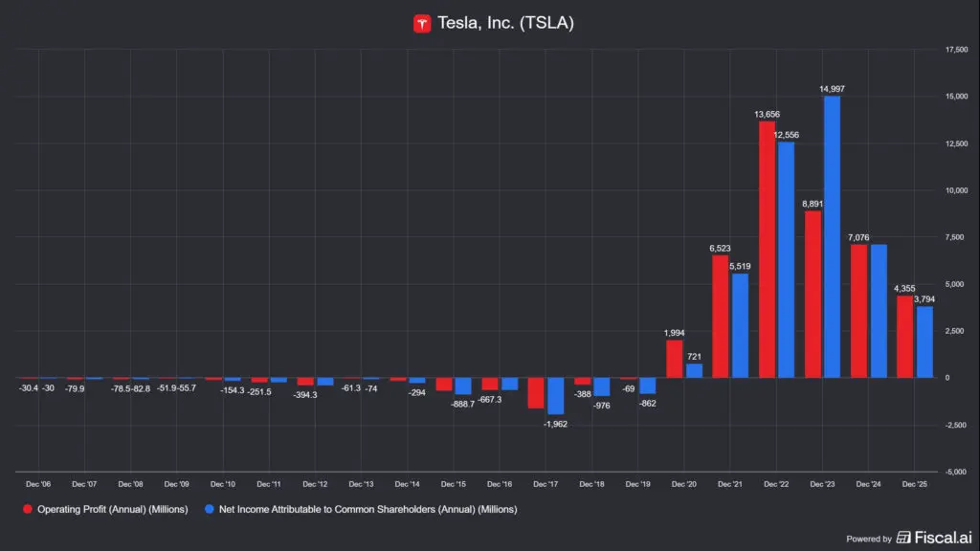Click the Tesla logo icon in the title
Screen dimensions: 980x551
[x=422, y=24]
